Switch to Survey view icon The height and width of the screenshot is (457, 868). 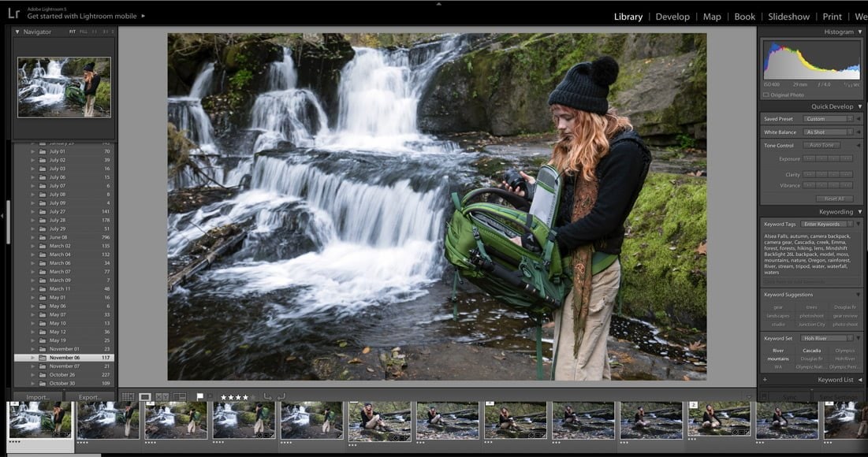pos(180,397)
